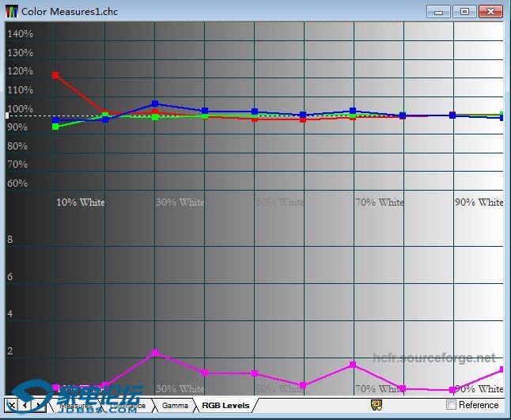Click the hcfr.sourceforge.net watermark link
Screen dimensions: 511x420
[433, 358]
